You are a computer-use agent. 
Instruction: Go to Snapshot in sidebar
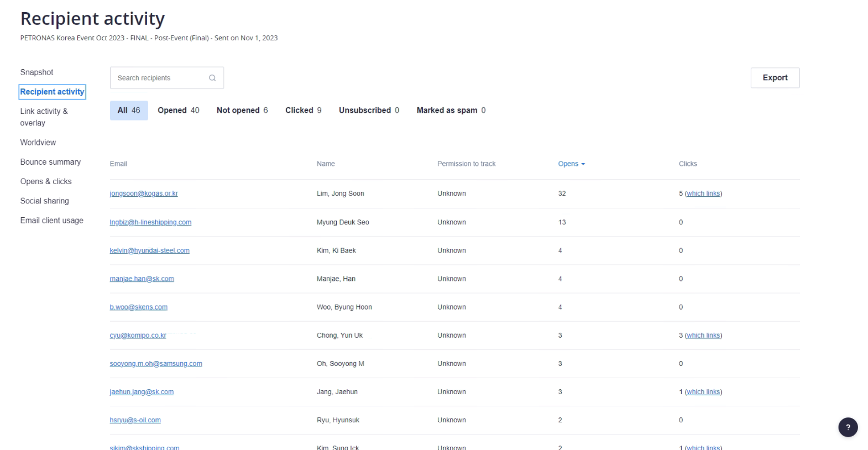[36, 72]
